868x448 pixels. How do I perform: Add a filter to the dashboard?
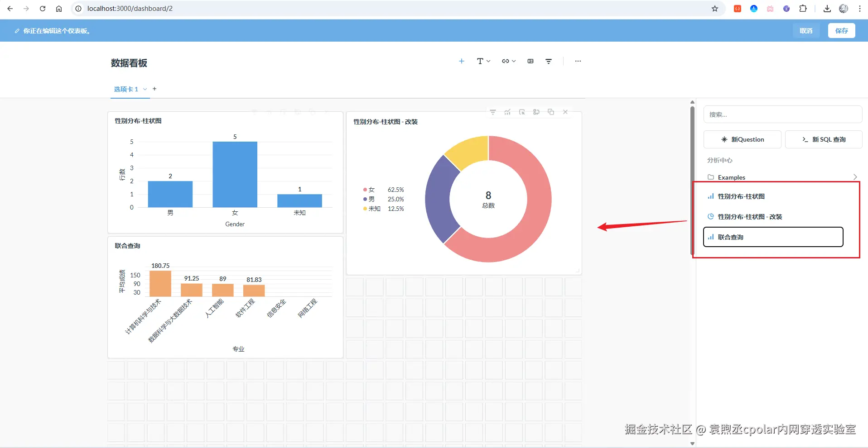[x=549, y=61]
